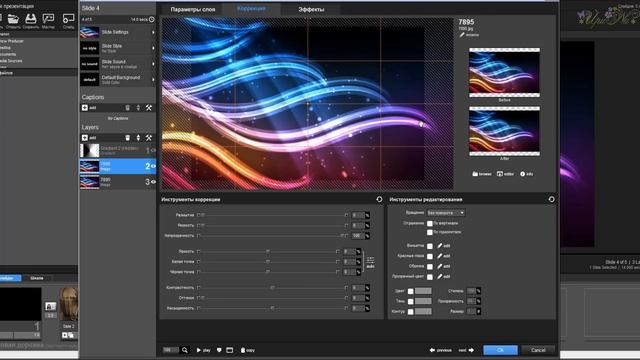Click the Contrast slider

tap(272, 288)
